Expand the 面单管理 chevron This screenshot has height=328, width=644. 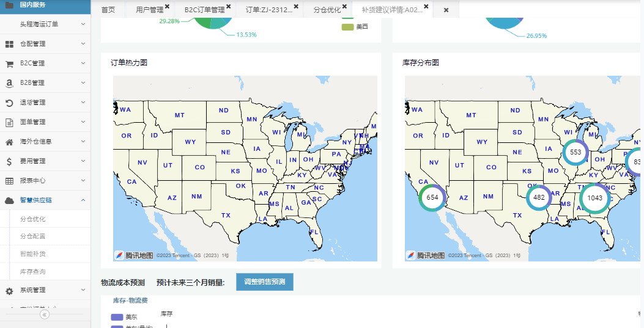click(83, 122)
